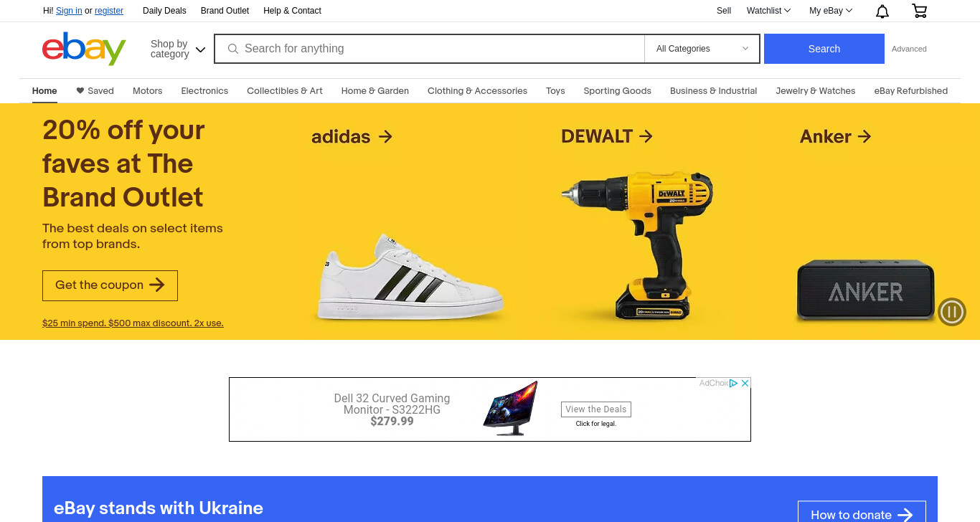980x522 pixels.
Task: Open Advanced search link
Action: pyautogui.click(x=909, y=49)
